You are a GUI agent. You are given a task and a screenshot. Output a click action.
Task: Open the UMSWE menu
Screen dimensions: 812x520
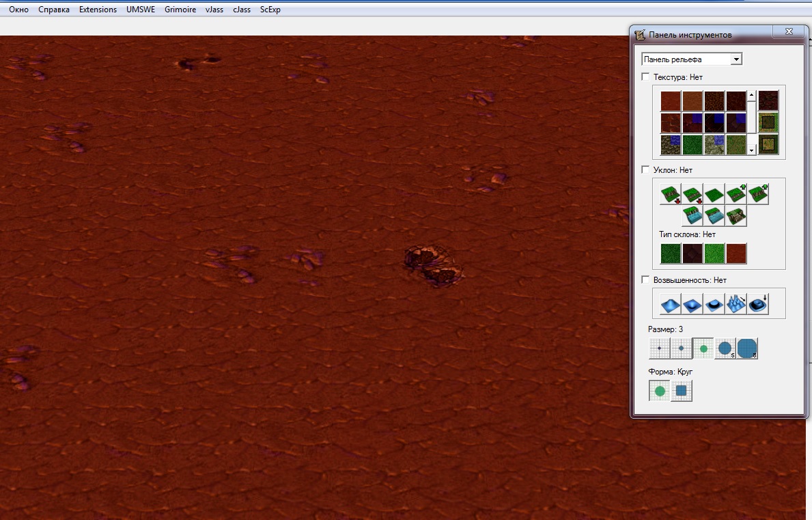pyautogui.click(x=140, y=10)
